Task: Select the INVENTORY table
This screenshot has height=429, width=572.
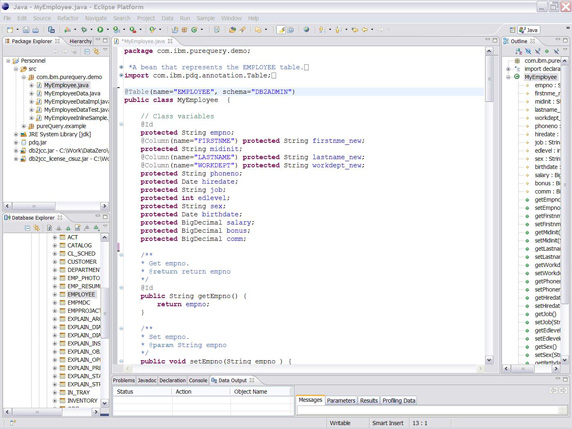Action: click(x=82, y=401)
